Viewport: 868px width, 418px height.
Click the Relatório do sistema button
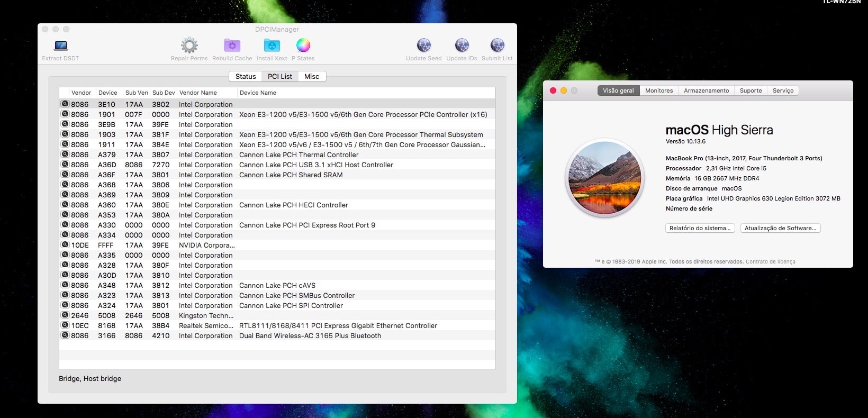700,228
